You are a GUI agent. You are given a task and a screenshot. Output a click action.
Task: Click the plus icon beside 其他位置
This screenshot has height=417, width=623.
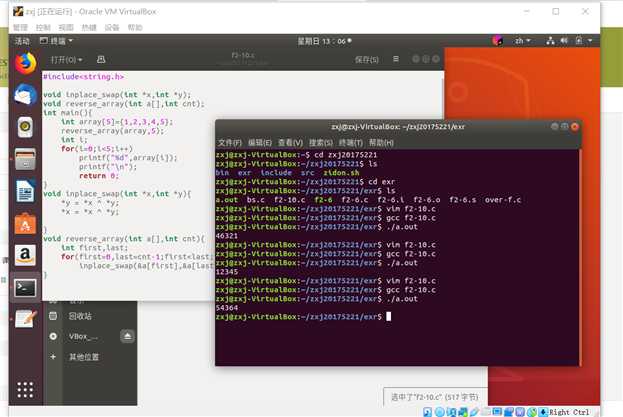[x=53, y=357]
